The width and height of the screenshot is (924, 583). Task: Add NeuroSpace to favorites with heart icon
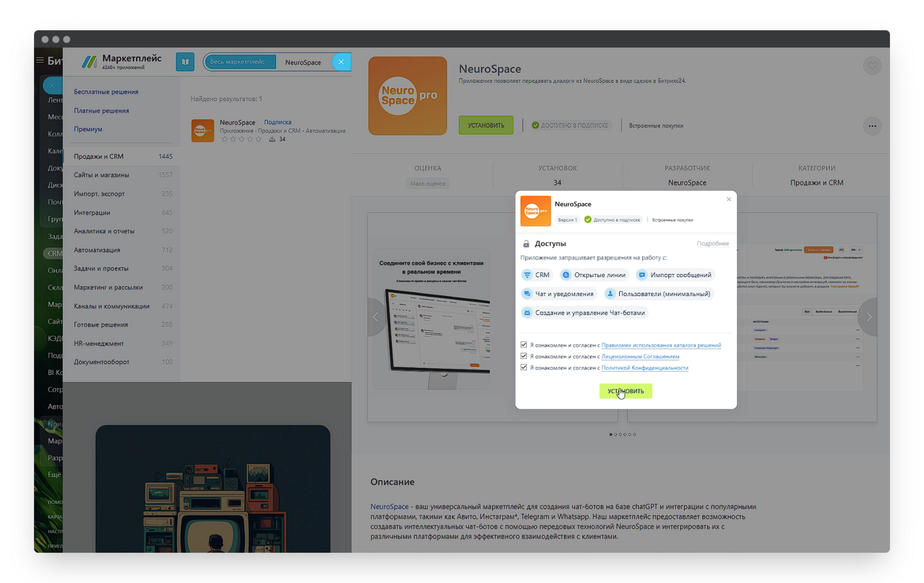point(872,66)
